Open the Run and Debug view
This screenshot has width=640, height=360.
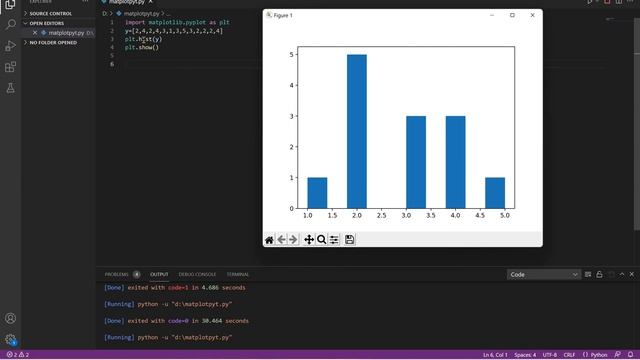pyautogui.click(x=10, y=46)
